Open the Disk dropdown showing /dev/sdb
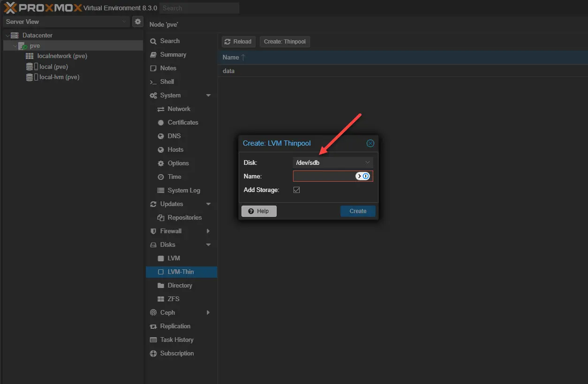Screen dimensions: 588x384 333,163
